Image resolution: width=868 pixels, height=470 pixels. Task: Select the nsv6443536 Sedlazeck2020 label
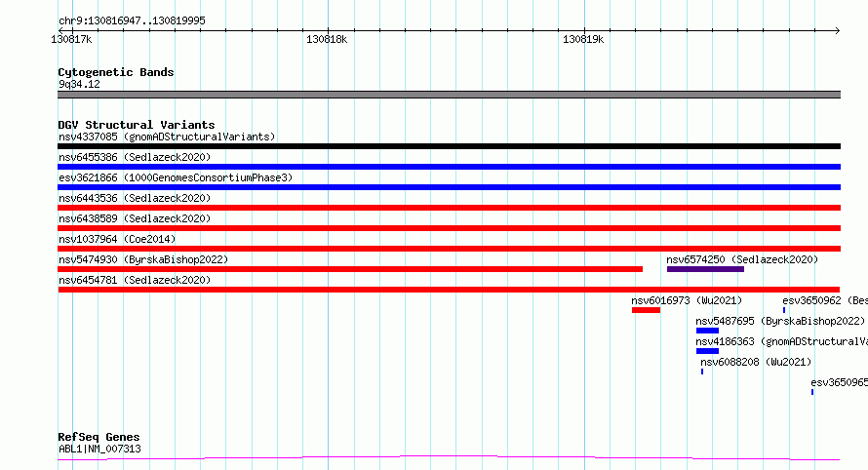click(135, 198)
